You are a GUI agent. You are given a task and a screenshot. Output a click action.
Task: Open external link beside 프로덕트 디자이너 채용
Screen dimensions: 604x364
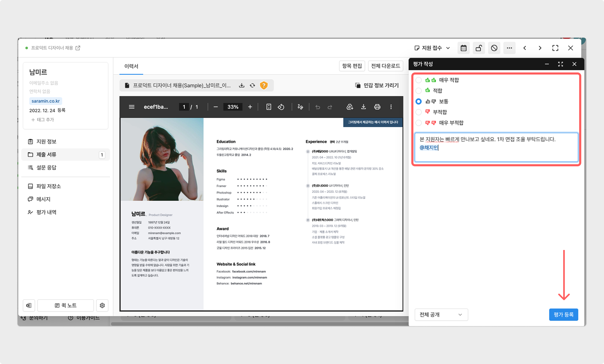tap(78, 48)
